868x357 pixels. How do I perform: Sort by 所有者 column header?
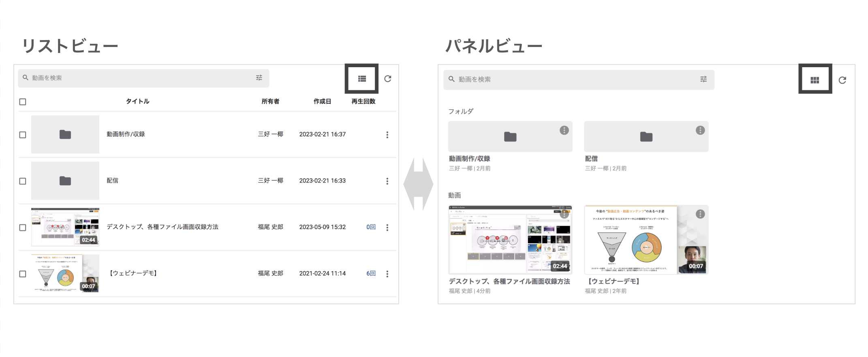point(270,101)
